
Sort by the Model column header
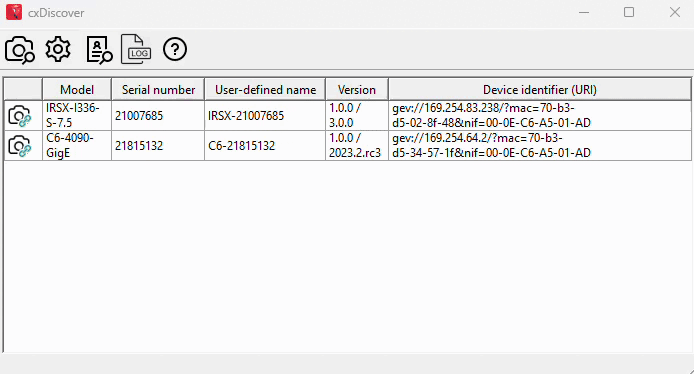(x=77, y=89)
